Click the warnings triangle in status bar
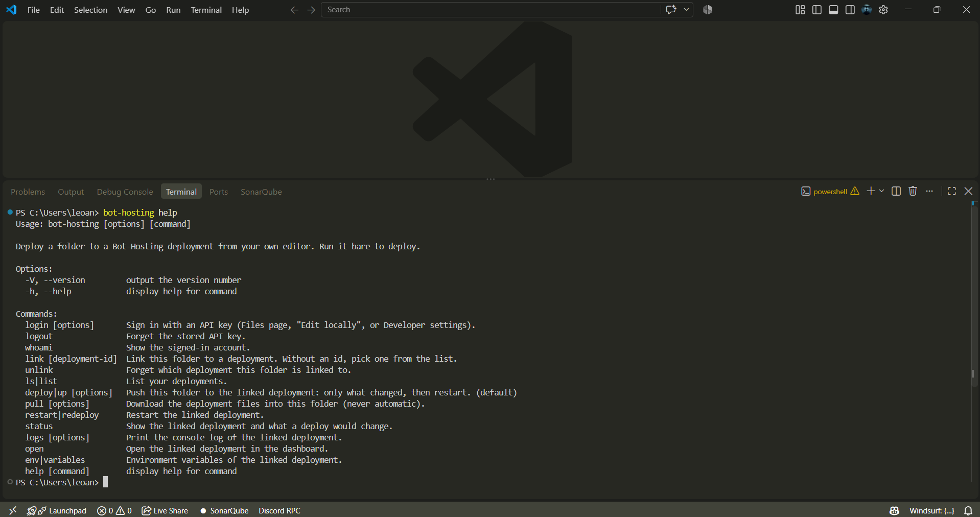Screen dimensions: 980x517 coord(121,510)
